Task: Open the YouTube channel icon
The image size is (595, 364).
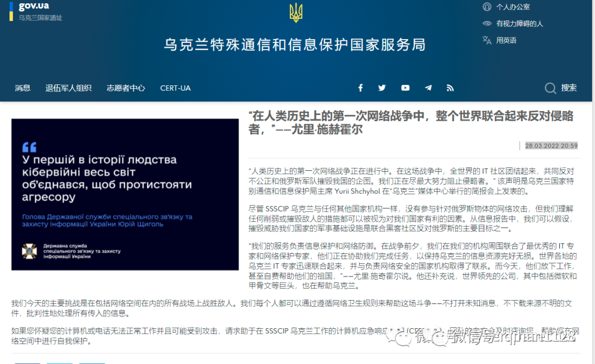Action: (x=405, y=88)
